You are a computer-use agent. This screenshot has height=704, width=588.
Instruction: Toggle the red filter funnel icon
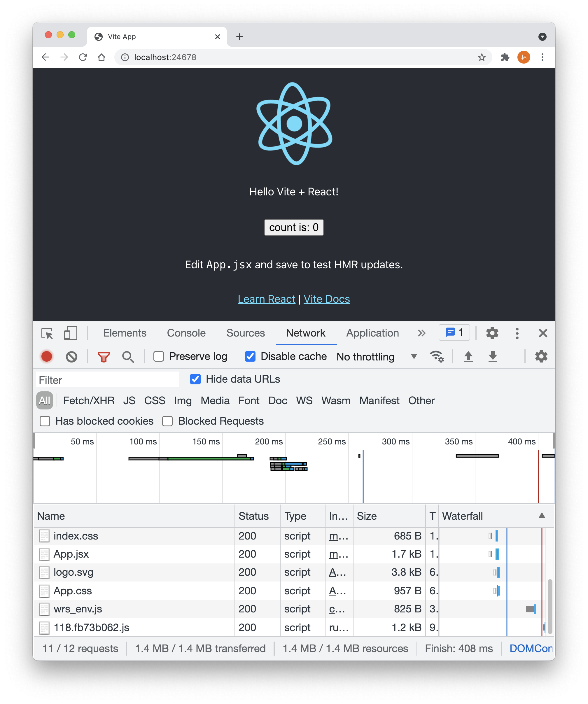click(104, 357)
